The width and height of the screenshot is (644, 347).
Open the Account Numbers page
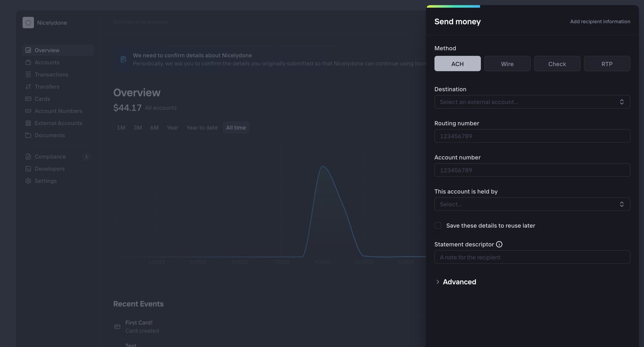(x=58, y=111)
